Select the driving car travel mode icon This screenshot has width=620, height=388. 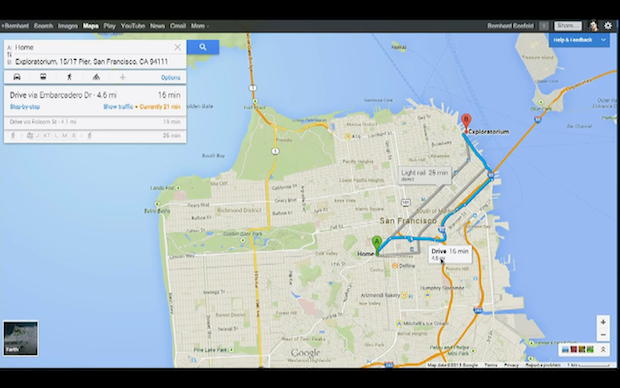coord(17,77)
